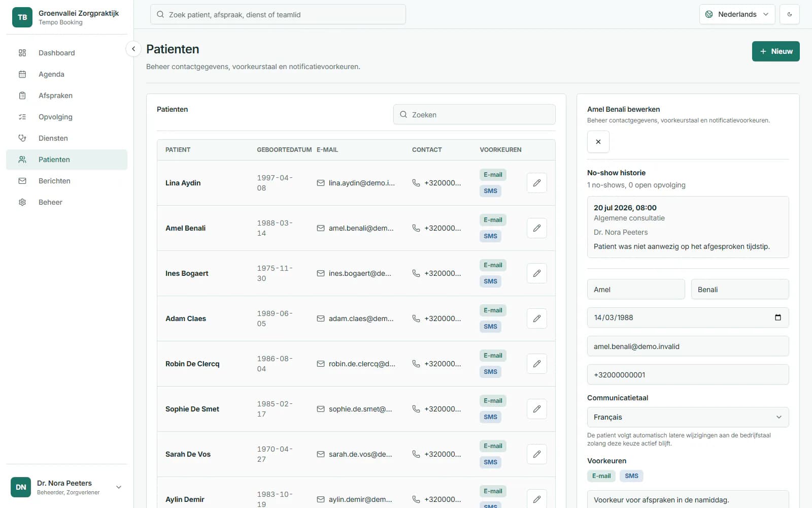
Task: Click envelope icon next to lina.aydin email
Action: pyautogui.click(x=321, y=183)
